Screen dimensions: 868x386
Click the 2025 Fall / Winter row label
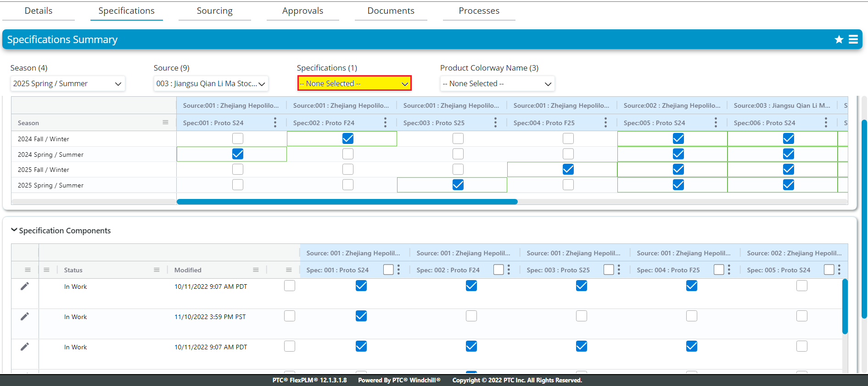44,170
